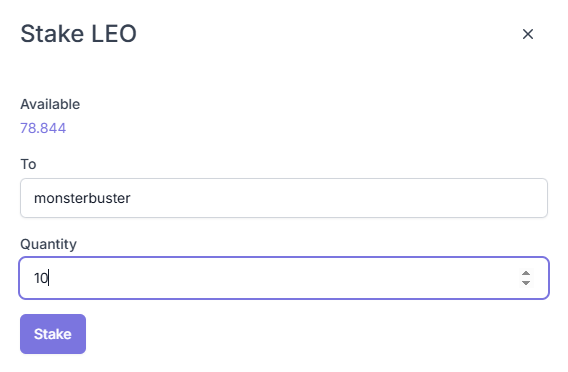Select the Available label text
The image size is (568, 372).
tap(50, 104)
